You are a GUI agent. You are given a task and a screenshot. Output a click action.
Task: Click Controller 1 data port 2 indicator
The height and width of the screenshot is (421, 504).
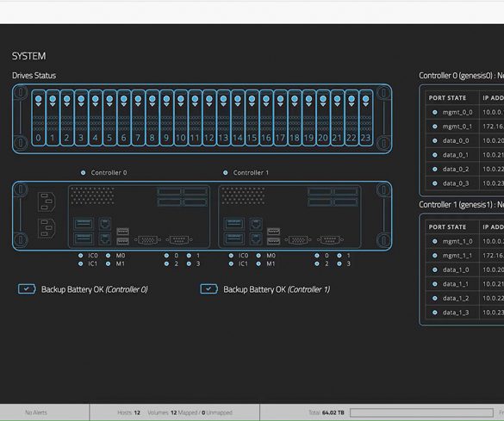(x=317, y=263)
